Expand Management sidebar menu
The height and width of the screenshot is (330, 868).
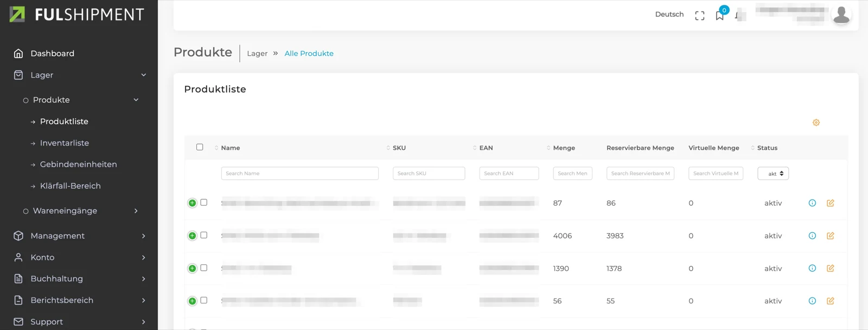143,236
